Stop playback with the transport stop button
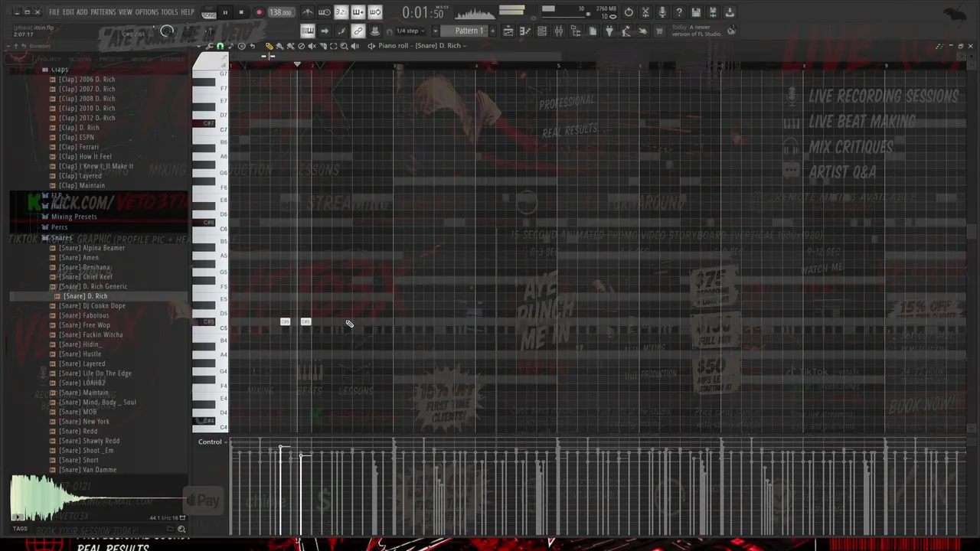The width and height of the screenshot is (980, 551). 241,12
